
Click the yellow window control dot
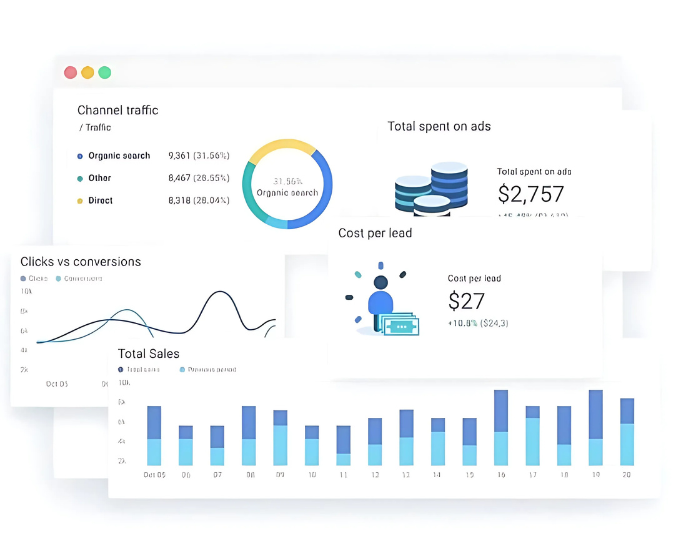[x=88, y=72]
